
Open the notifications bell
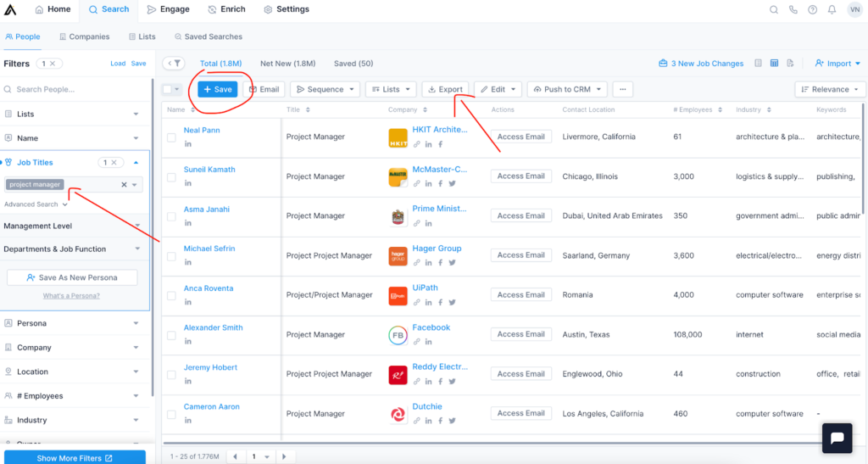(832, 9)
